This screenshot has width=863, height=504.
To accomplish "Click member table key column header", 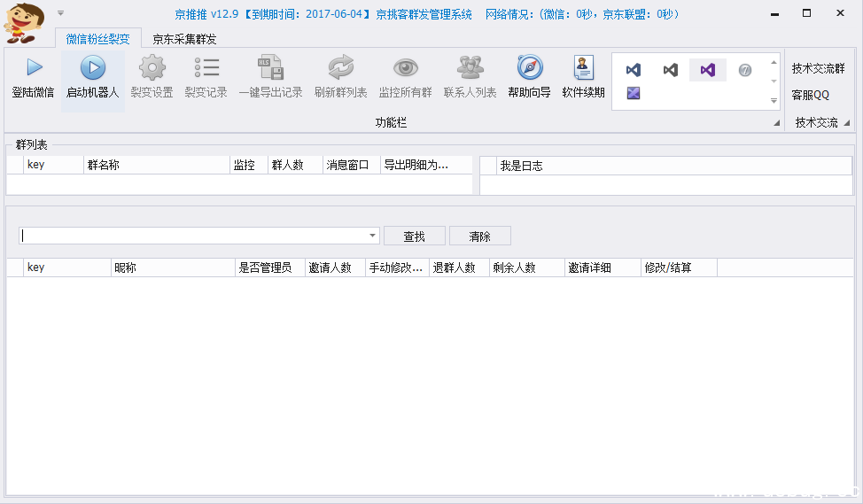I will pyautogui.click(x=67, y=268).
